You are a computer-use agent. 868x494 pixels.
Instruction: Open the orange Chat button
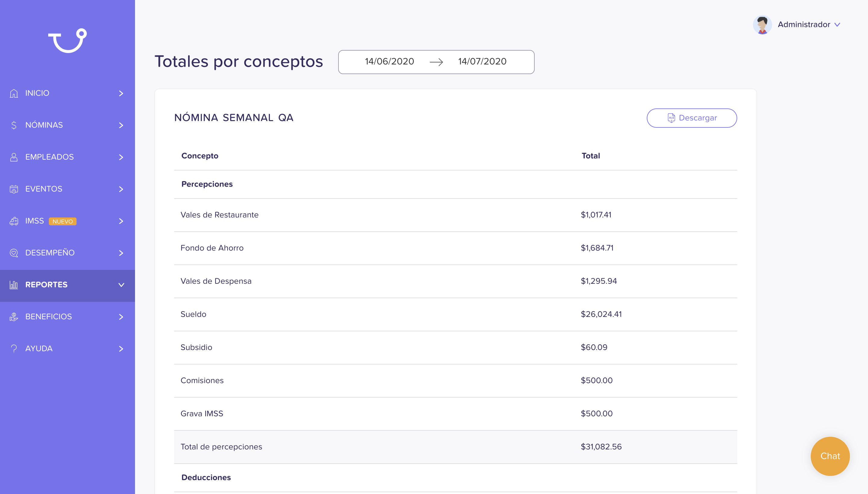point(830,456)
